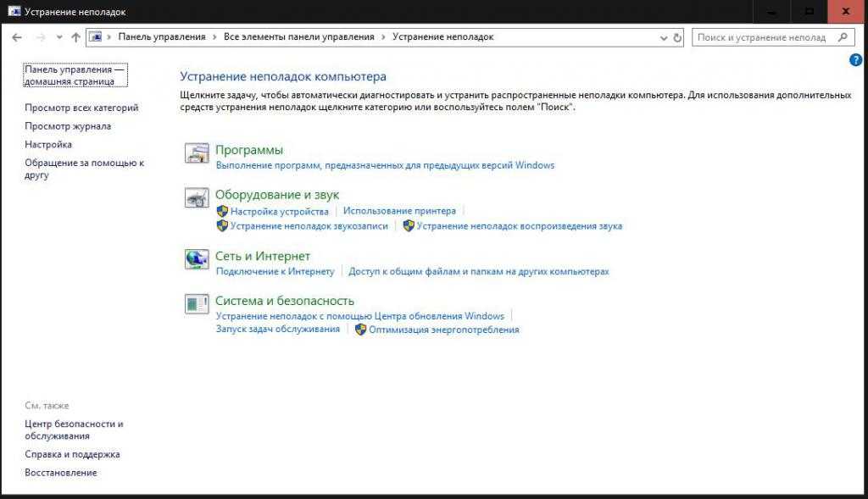Launch Использование принтера troubleshooter
The width and height of the screenshot is (868, 499).
coord(399,211)
